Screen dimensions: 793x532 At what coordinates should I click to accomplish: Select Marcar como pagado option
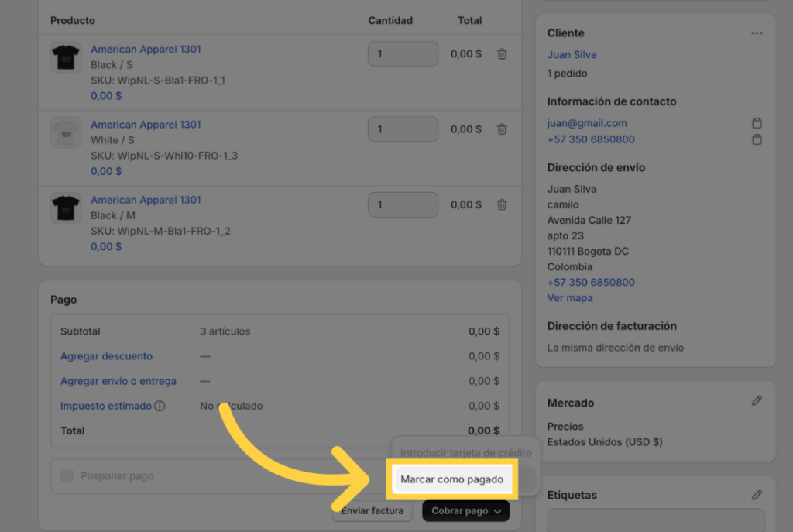(451, 479)
